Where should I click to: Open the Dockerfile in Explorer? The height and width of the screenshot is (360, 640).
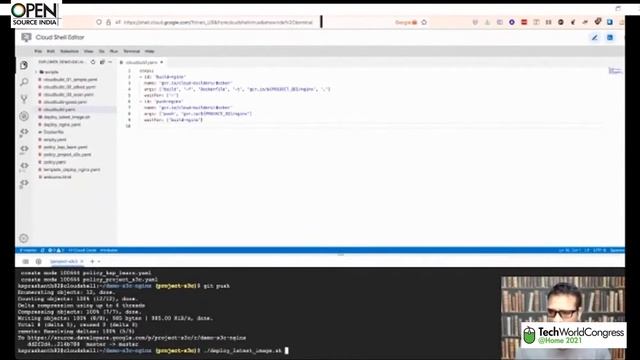tap(53, 132)
